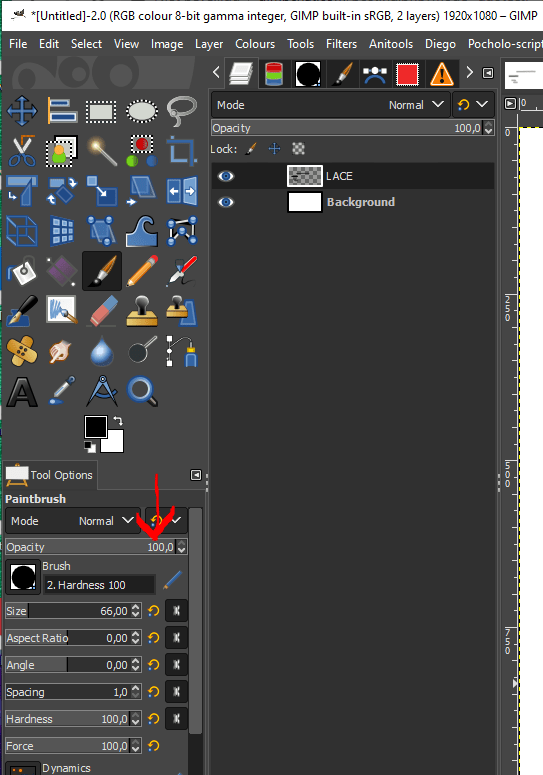Select the Rotate tool

pos(62,191)
